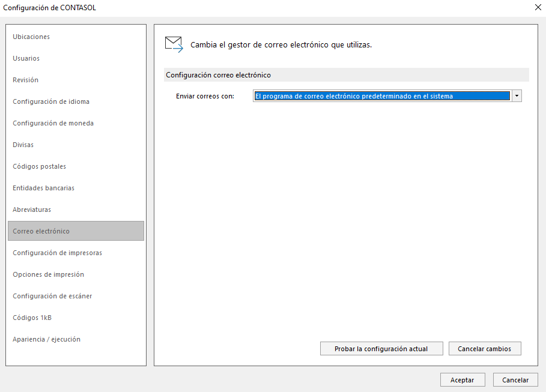
Task: Expand the Enviar correos con dropdown arrow
Action: pos(517,95)
